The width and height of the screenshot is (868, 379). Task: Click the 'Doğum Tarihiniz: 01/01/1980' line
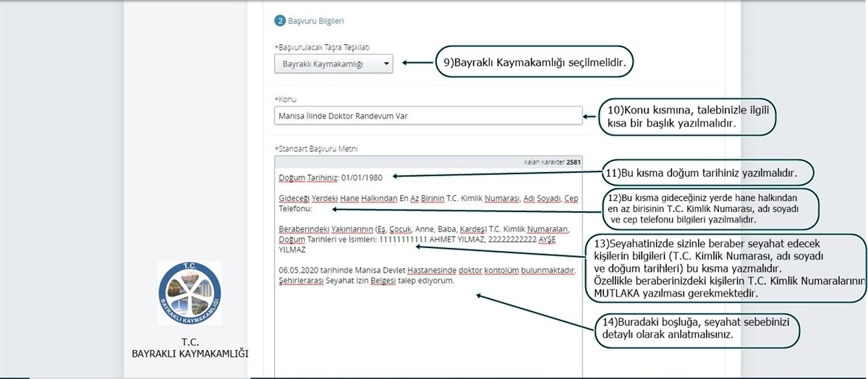(x=331, y=177)
